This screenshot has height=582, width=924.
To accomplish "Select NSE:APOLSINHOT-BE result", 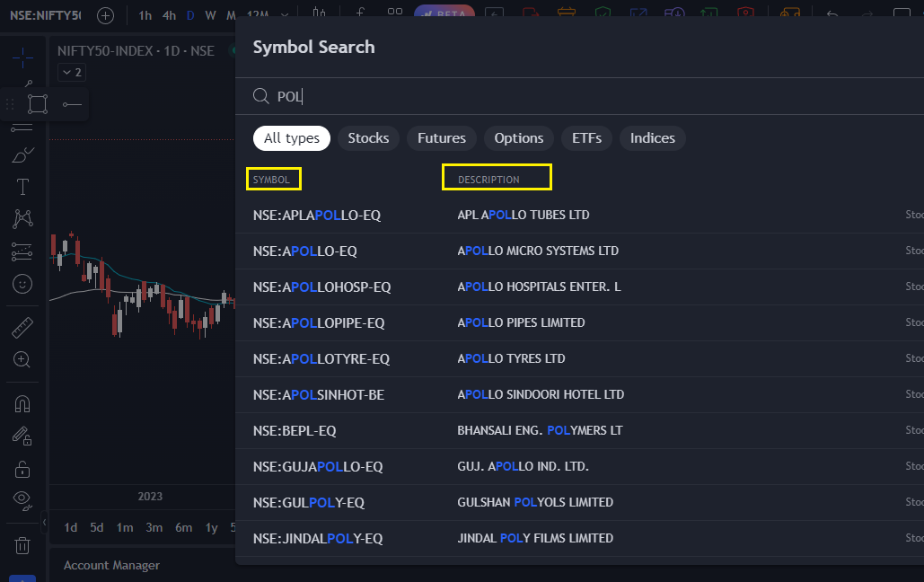I will (x=579, y=395).
